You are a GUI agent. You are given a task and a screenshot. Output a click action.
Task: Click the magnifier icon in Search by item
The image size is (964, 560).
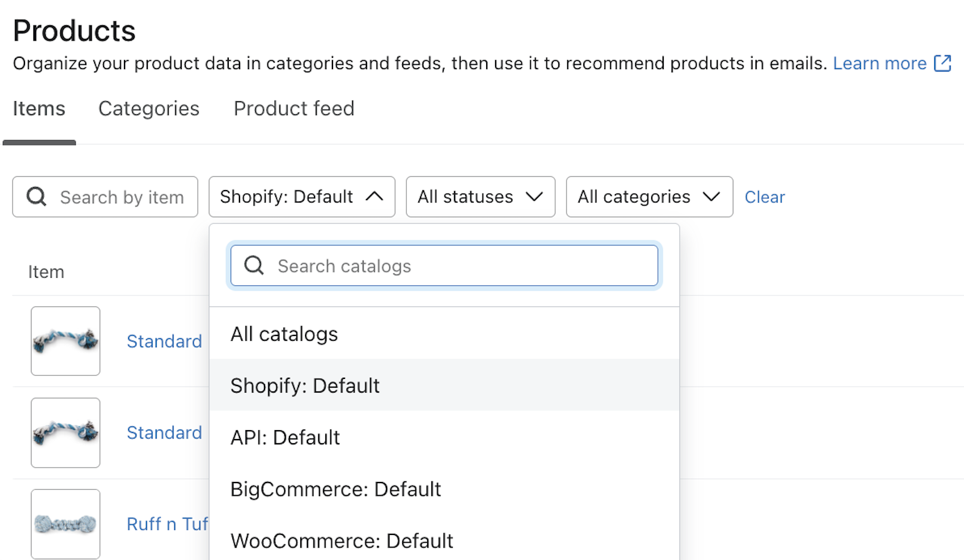tap(36, 197)
